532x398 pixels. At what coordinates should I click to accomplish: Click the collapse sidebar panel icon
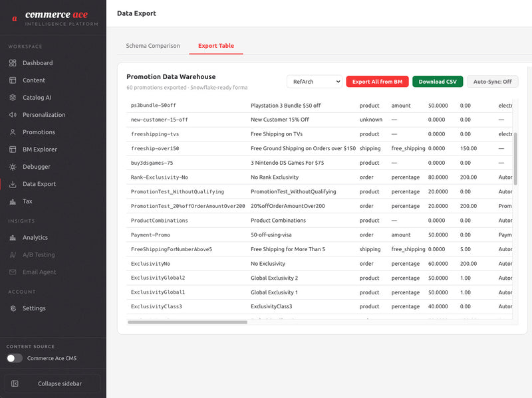(15, 383)
